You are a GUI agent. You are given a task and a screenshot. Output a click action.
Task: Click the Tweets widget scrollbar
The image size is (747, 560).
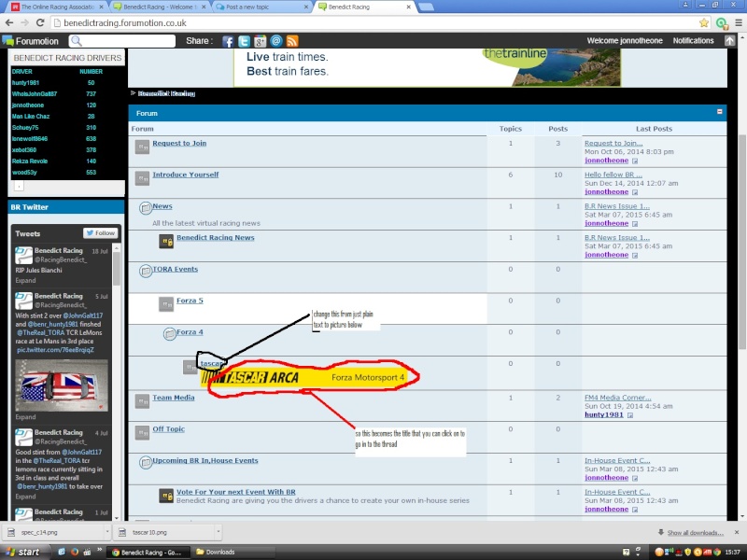[x=116, y=270]
